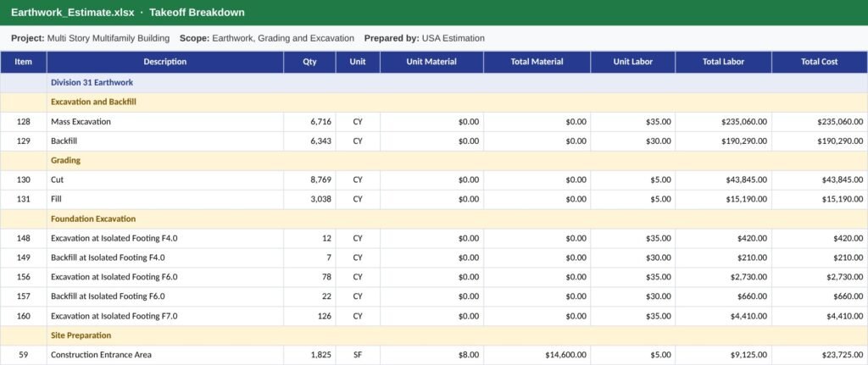The image size is (868, 365).
Task: Click item number 157 cell
Action: pyautogui.click(x=23, y=296)
